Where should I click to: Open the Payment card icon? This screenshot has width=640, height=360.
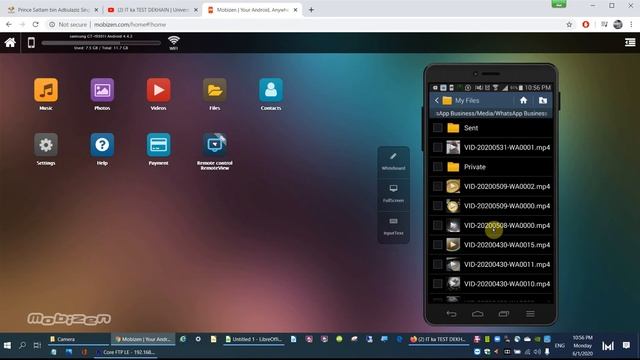click(x=158, y=144)
